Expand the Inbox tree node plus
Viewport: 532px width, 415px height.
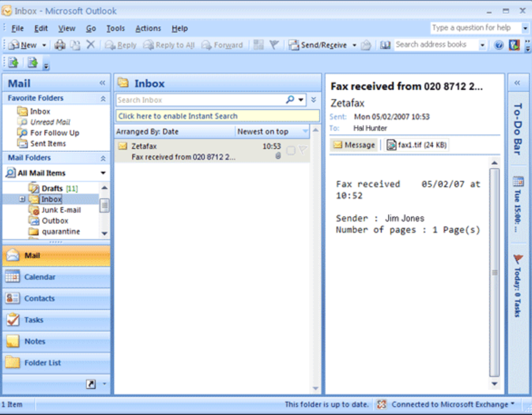22,199
